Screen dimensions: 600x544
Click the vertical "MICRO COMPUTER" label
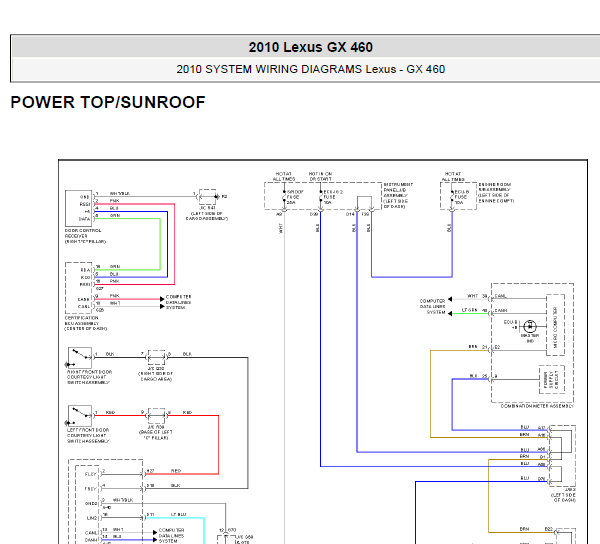pos(555,327)
